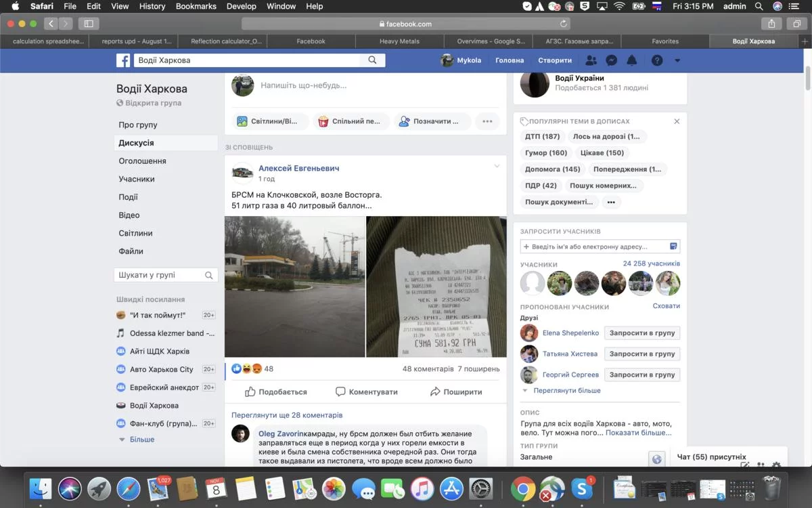Open Messenger icon in Facebook header

click(x=611, y=60)
